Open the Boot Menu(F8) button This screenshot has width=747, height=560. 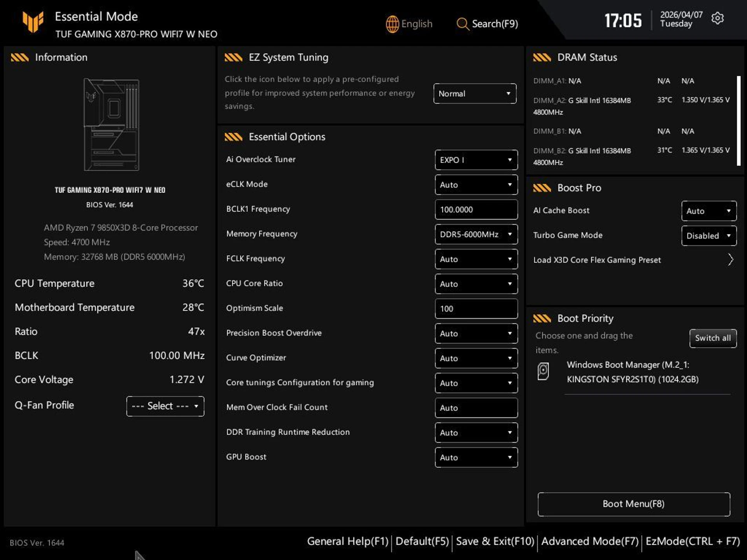(634, 504)
